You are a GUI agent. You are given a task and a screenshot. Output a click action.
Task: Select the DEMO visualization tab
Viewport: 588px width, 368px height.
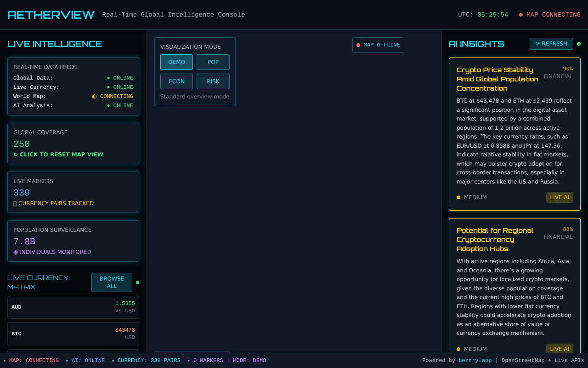tap(176, 62)
